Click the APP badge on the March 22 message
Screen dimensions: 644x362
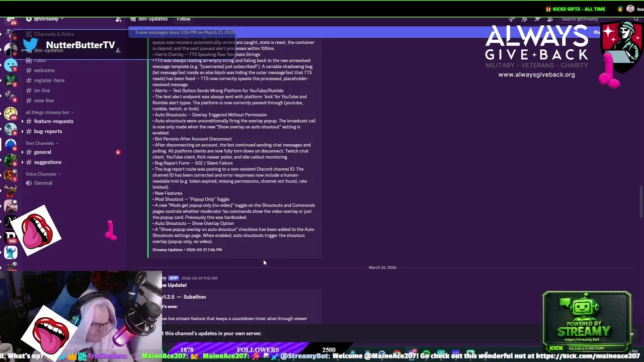174,278
